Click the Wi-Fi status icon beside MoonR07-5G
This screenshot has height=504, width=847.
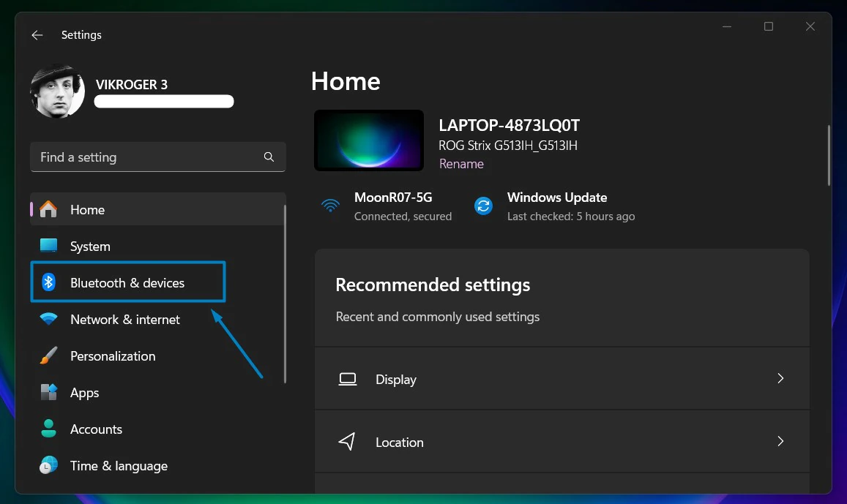(x=331, y=206)
